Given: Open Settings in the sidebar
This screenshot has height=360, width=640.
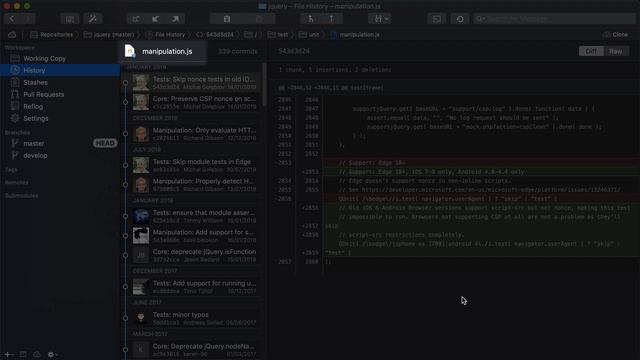Looking at the screenshot, I should click(60, 118).
